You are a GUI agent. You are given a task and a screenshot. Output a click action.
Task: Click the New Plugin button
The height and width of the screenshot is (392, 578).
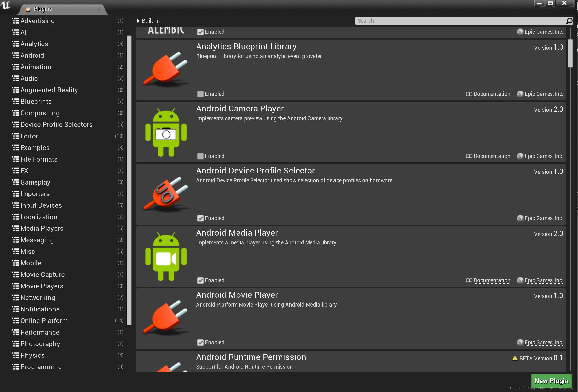tap(551, 381)
